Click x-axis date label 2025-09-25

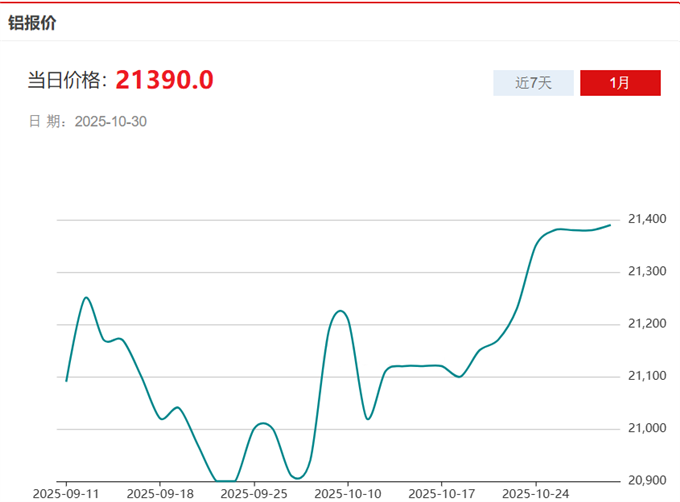[254, 493]
